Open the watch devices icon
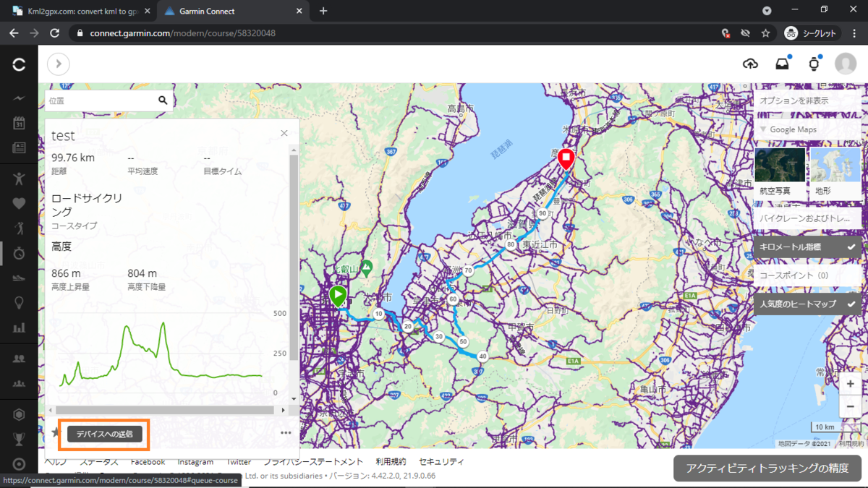Image resolution: width=868 pixels, height=488 pixels. pos(814,64)
